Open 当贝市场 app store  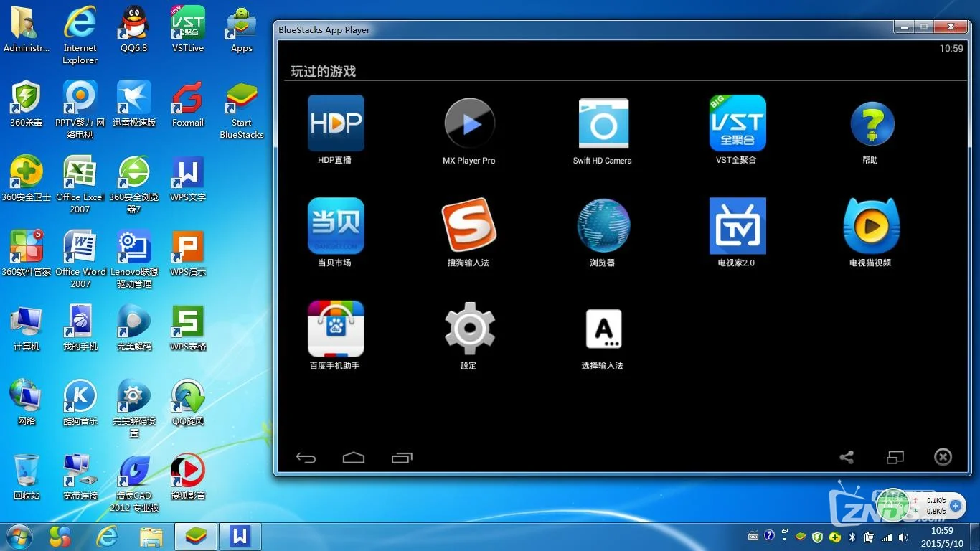pyautogui.click(x=335, y=232)
